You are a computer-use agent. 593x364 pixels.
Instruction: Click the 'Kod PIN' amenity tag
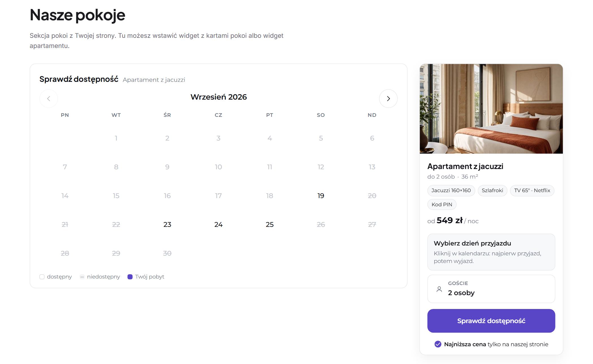coord(442,205)
